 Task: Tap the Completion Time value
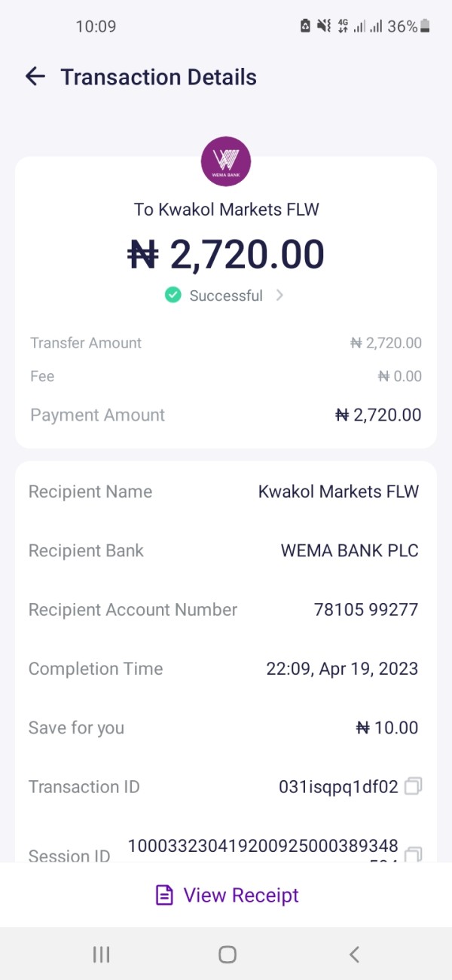[x=342, y=669]
